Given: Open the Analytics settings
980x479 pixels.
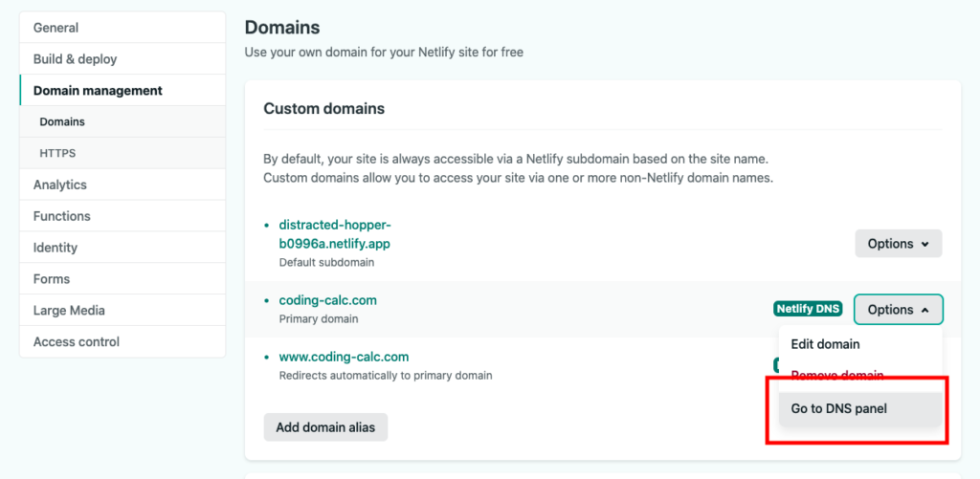Looking at the screenshot, I should 122,185.
